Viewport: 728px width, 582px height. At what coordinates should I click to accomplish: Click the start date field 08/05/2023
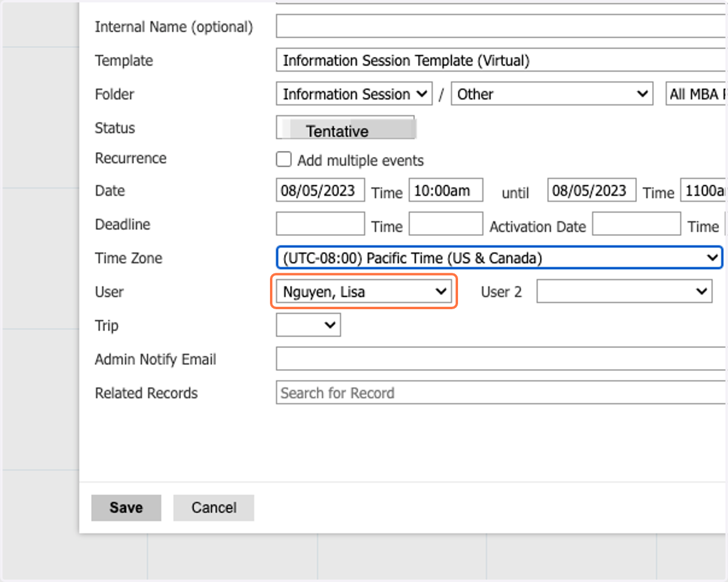tap(320, 190)
